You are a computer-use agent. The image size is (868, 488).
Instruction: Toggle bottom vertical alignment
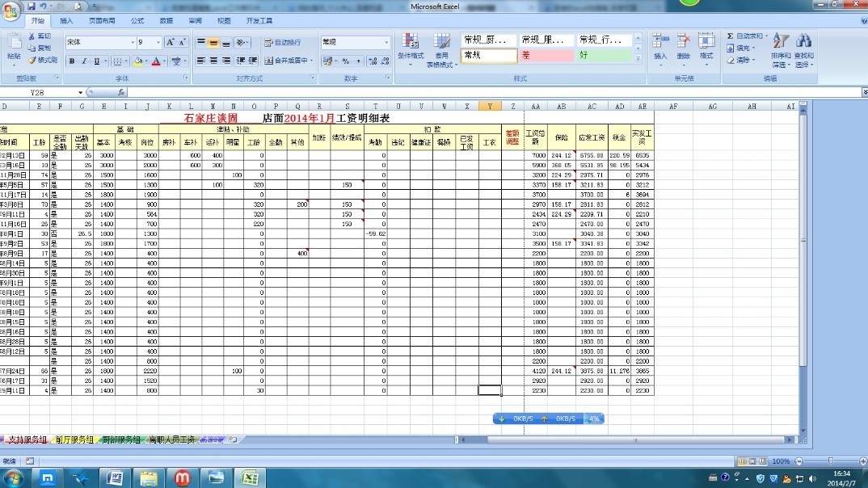(x=225, y=43)
